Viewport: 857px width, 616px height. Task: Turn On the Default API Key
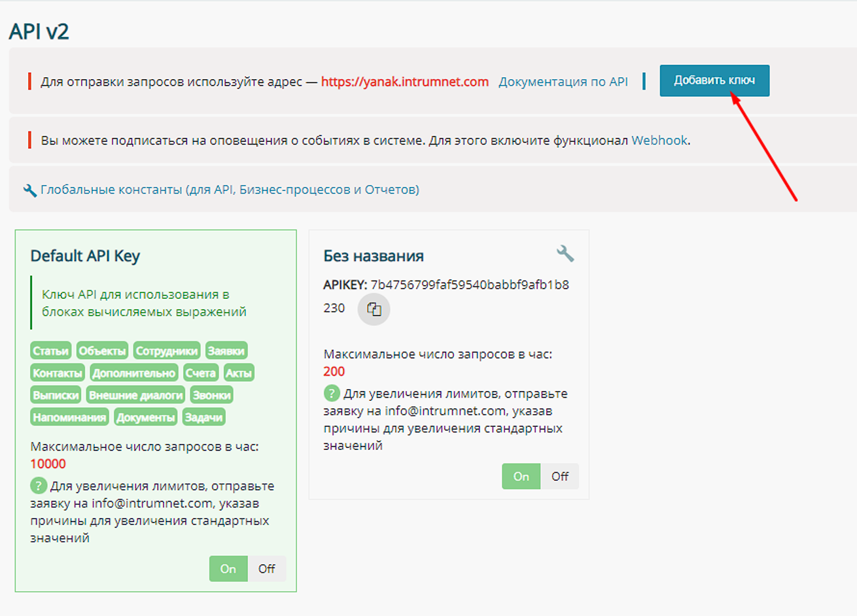228,569
